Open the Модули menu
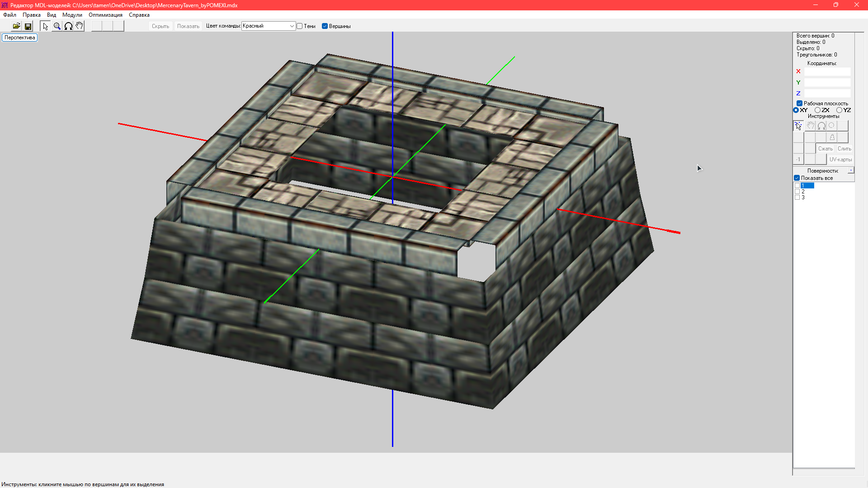 72,15
